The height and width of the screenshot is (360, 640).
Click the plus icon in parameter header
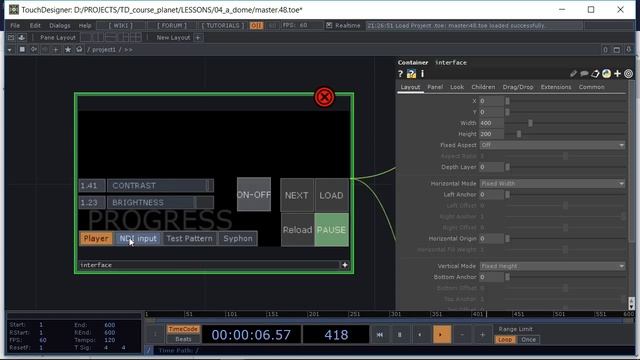[x=617, y=74]
